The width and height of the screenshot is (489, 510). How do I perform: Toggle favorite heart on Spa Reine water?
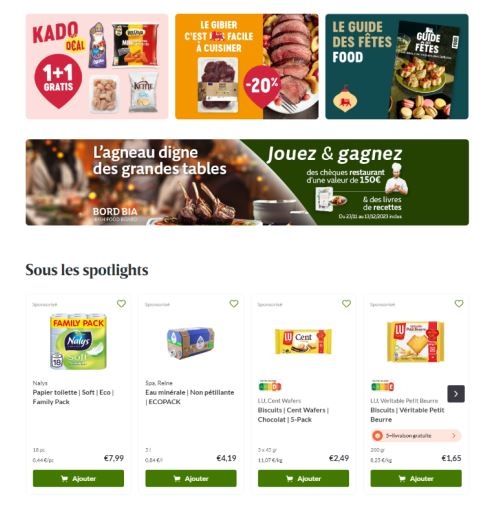click(234, 303)
